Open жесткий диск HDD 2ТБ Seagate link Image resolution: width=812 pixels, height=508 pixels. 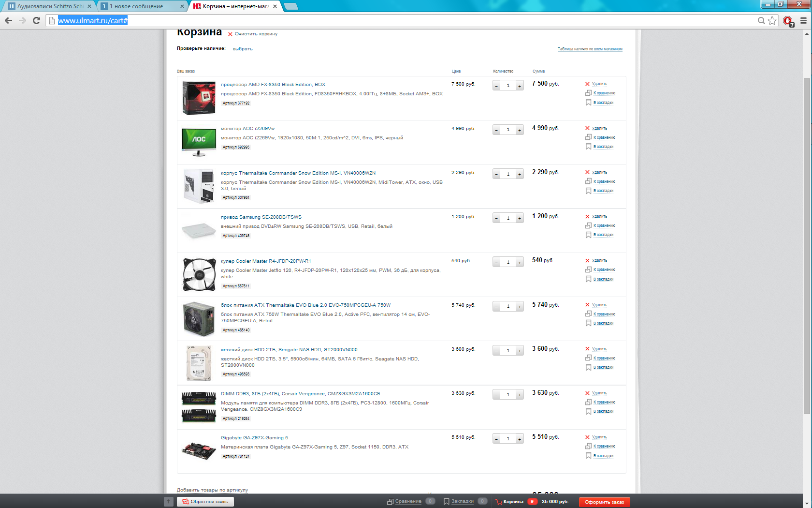click(x=289, y=349)
